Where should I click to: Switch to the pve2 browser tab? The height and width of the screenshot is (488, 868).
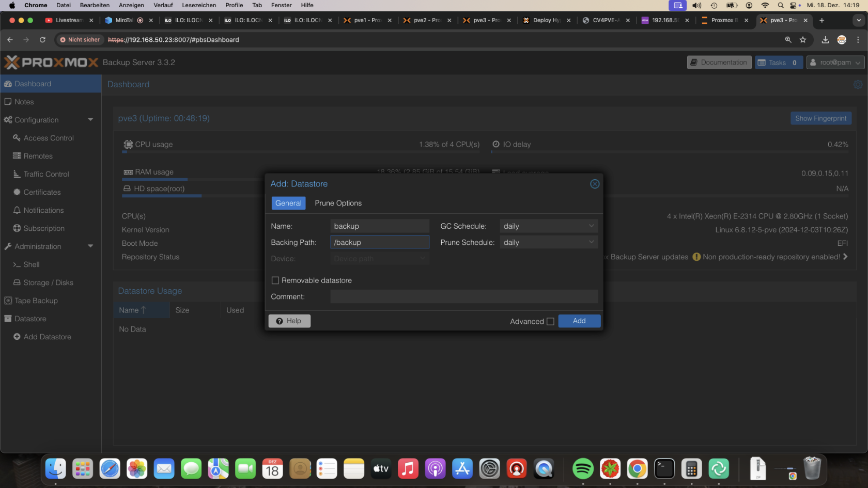[x=427, y=20]
